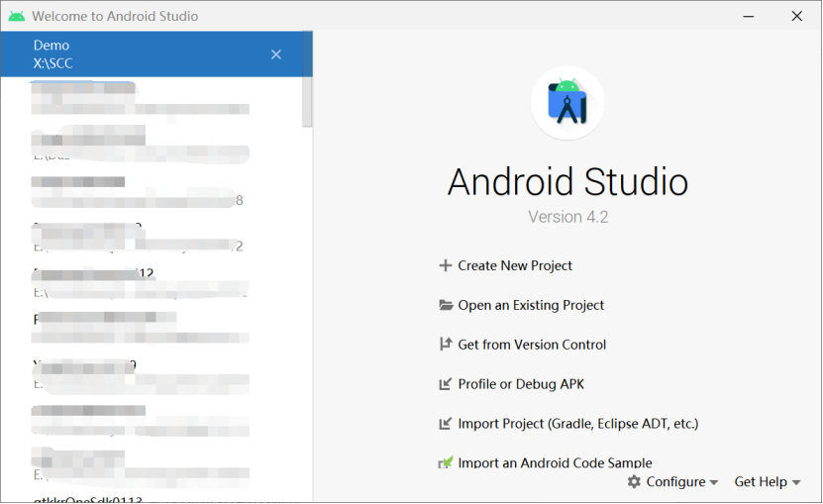
Task: Click the Import Android Code Sample icon
Action: click(445, 462)
